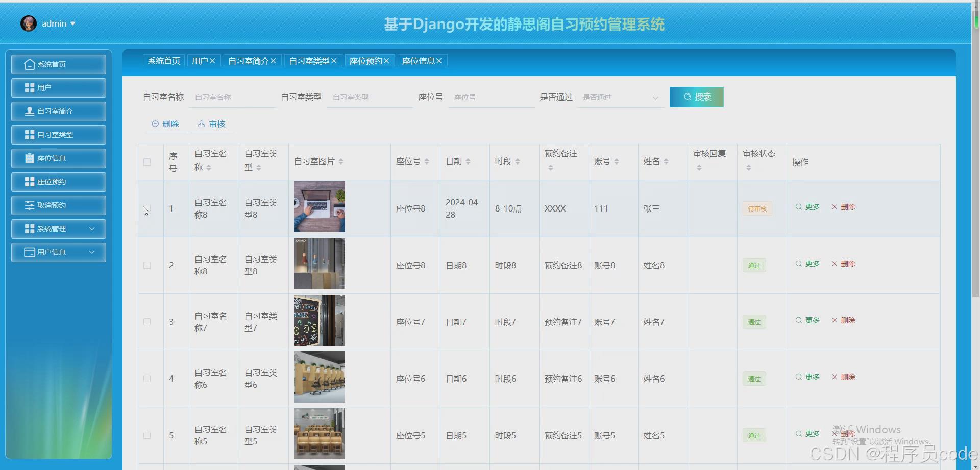Click 删除 for row 4
The height and width of the screenshot is (470, 980).
tap(843, 377)
